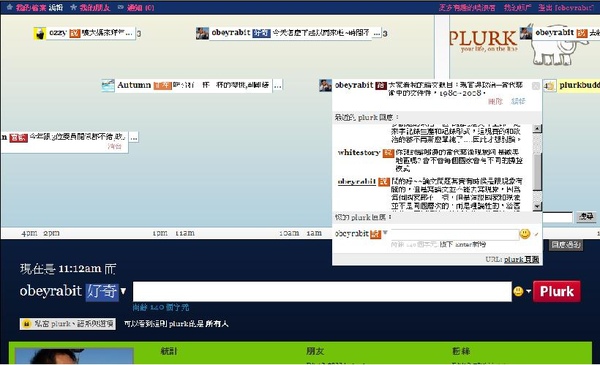Jump to the 1pm timeline marker
The width and height of the screenshot is (600, 365).
point(160,233)
